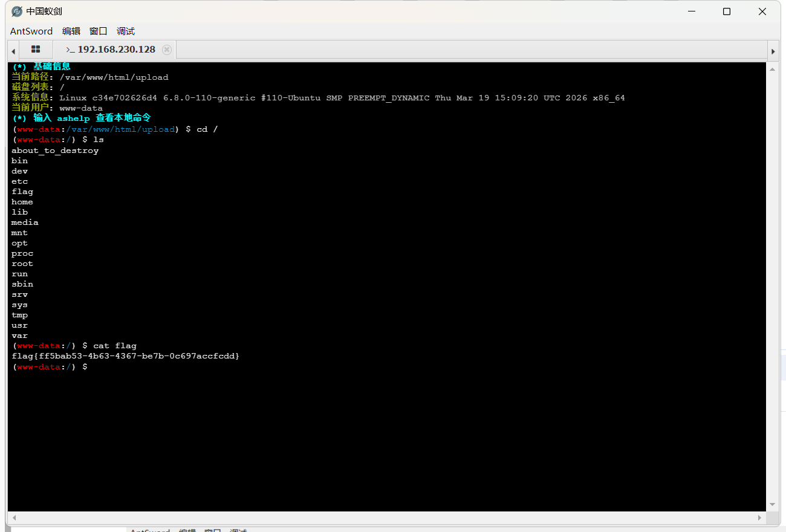
Task: Click the left tab scroll arrow
Action: pyautogui.click(x=13, y=51)
